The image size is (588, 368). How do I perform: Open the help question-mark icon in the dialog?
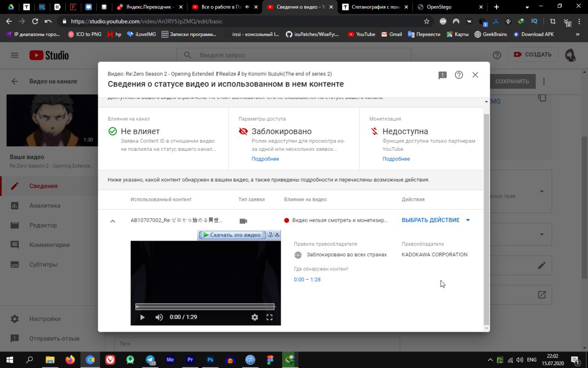tap(459, 75)
